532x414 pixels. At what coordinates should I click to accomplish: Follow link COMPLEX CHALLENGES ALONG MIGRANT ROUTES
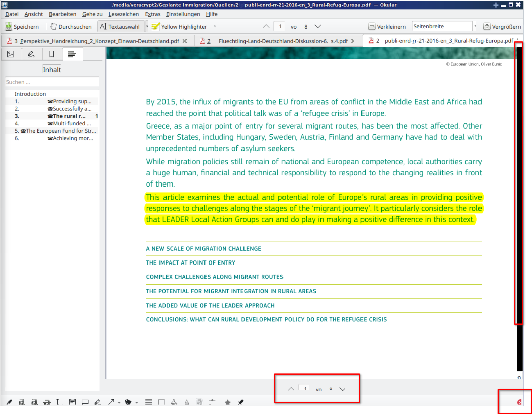215,277
